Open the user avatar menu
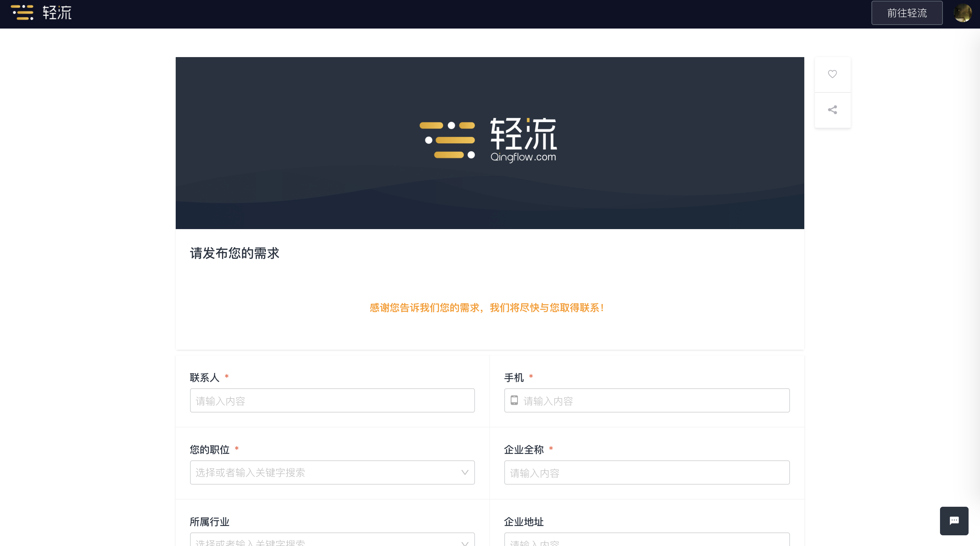The width and height of the screenshot is (980, 546). pos(962,13)
